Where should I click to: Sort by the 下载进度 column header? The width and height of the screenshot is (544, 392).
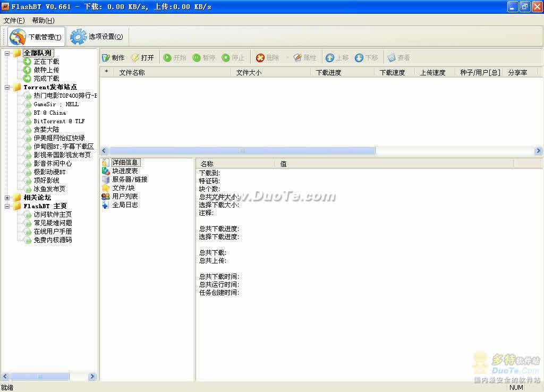pyautogui.click(x=342, y=72)
